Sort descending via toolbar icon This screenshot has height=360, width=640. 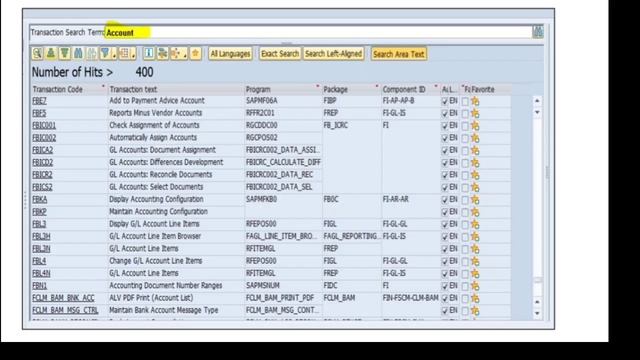64,53
